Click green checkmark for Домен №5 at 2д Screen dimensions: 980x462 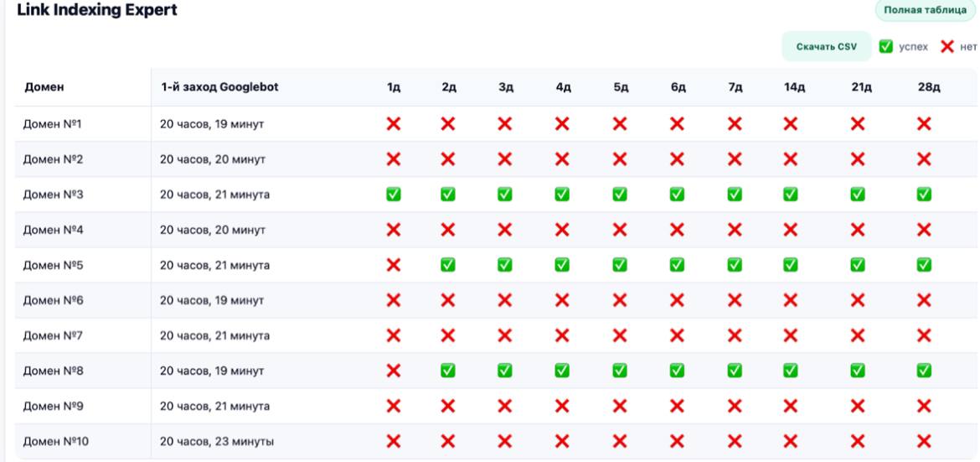(x=448, y=265)
